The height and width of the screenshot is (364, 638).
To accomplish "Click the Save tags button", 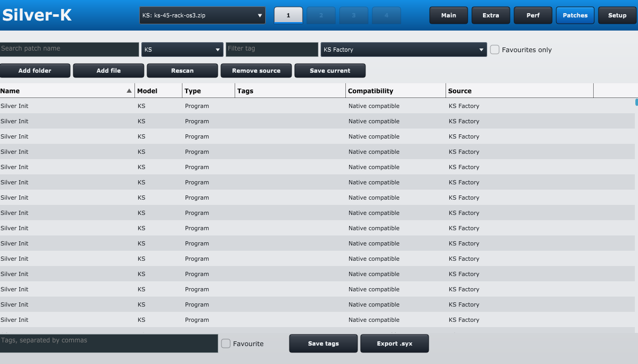I will (323, 343).
